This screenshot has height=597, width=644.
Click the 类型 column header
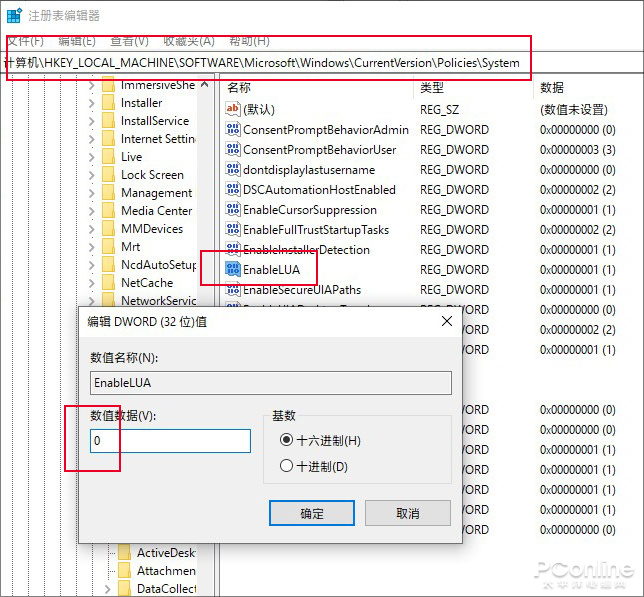pyautogui.click(x=432, y=88)
